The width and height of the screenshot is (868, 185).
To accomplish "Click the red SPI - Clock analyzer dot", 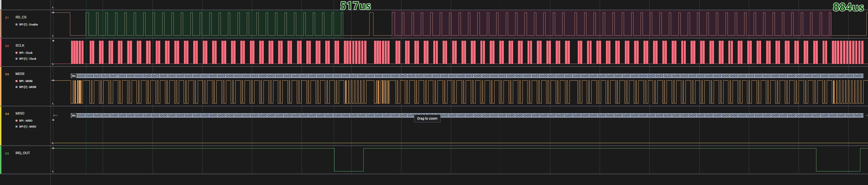I will [17, 53].
